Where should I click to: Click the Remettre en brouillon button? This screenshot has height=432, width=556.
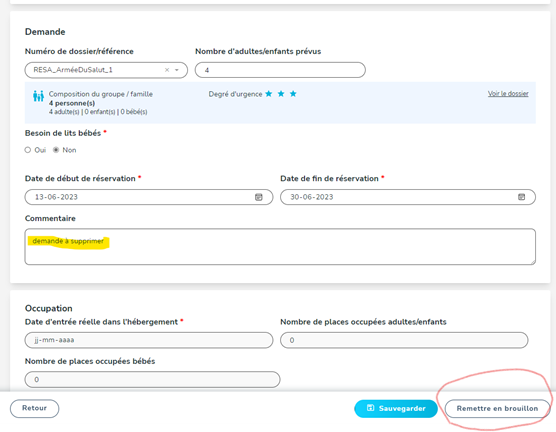coord(497,409)
